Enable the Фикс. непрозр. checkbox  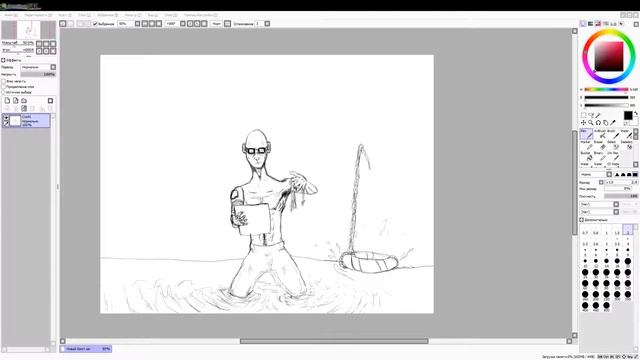click(4, 81)
